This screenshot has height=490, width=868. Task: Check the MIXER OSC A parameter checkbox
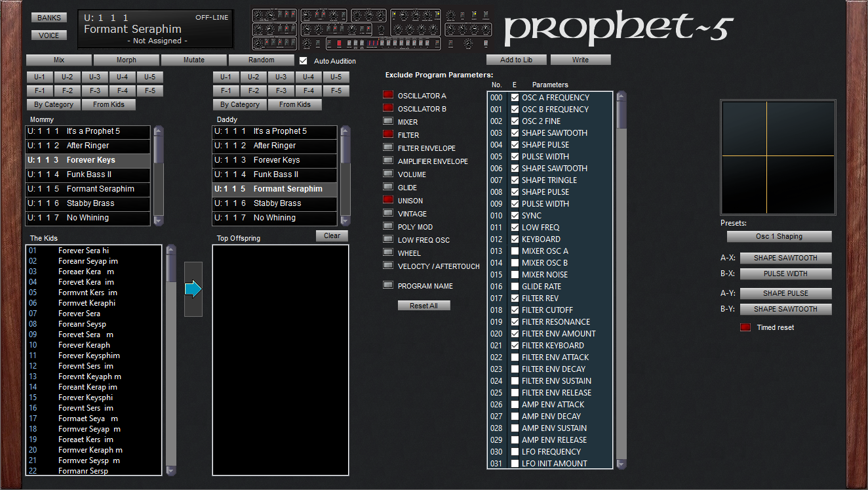515,251
